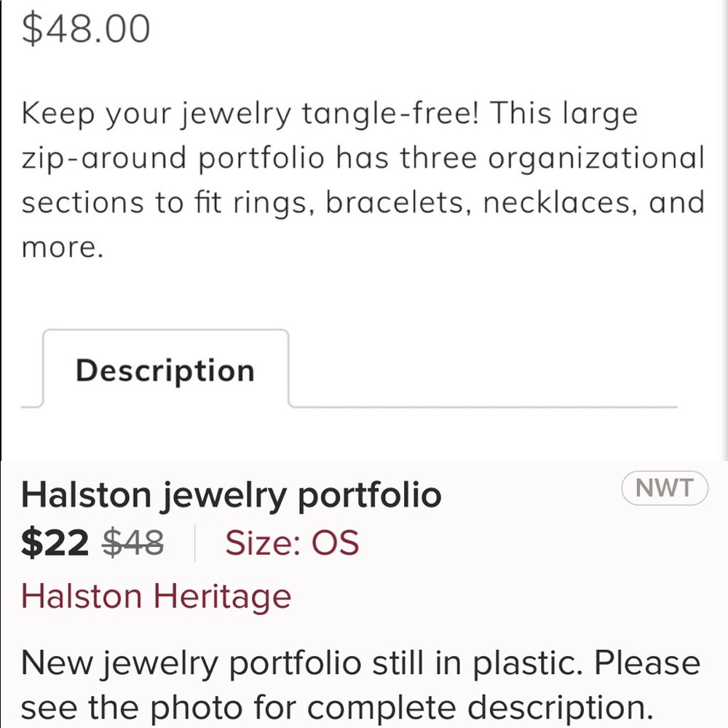Open the listing title Halston jewelry portfolio
The width and height of the screenshot is (728, 728).
tap(232, 494)
